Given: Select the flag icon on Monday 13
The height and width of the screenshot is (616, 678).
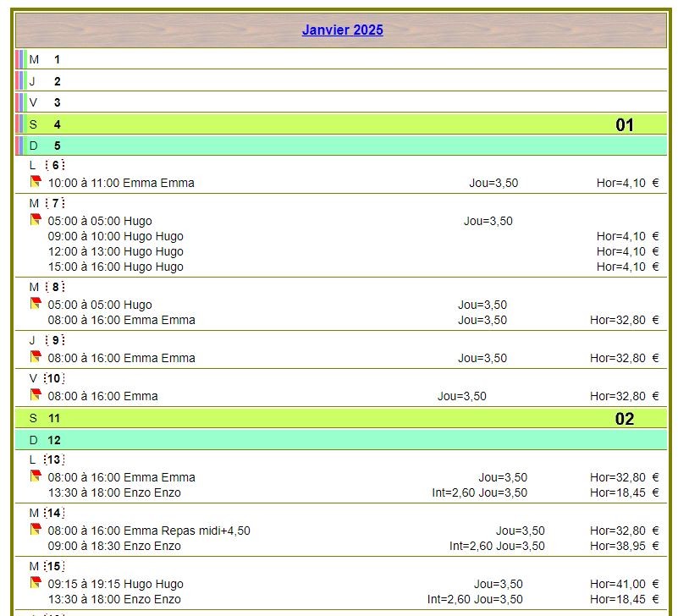Looking at the screenshot, I should click(x=35, y=476).
